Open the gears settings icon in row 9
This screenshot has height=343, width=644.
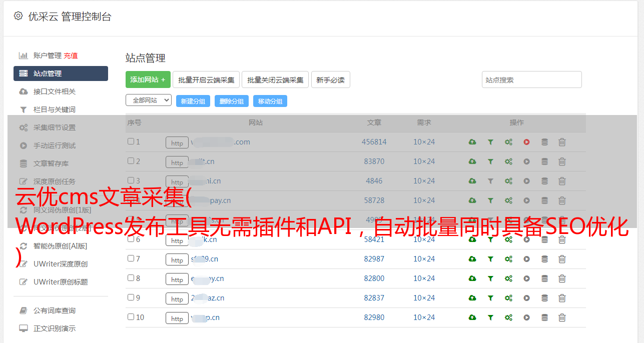(x=508, y=298)
